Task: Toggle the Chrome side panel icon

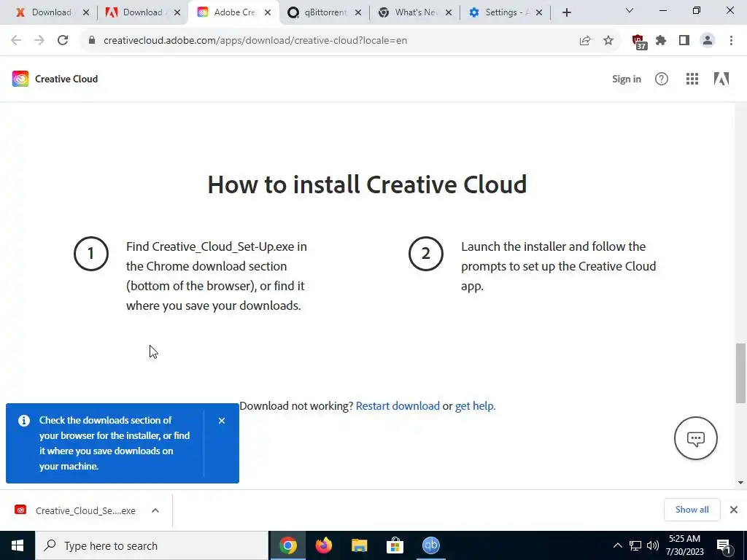Action: [684, 41]
